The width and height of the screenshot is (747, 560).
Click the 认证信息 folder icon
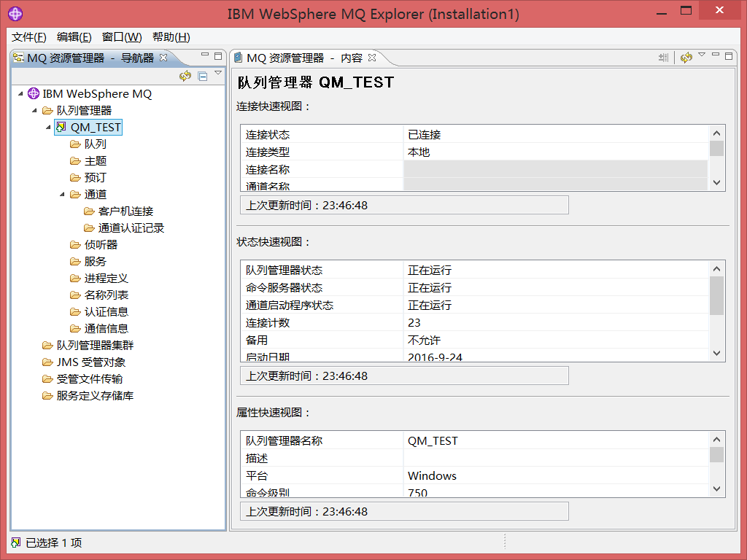(75, 312)
